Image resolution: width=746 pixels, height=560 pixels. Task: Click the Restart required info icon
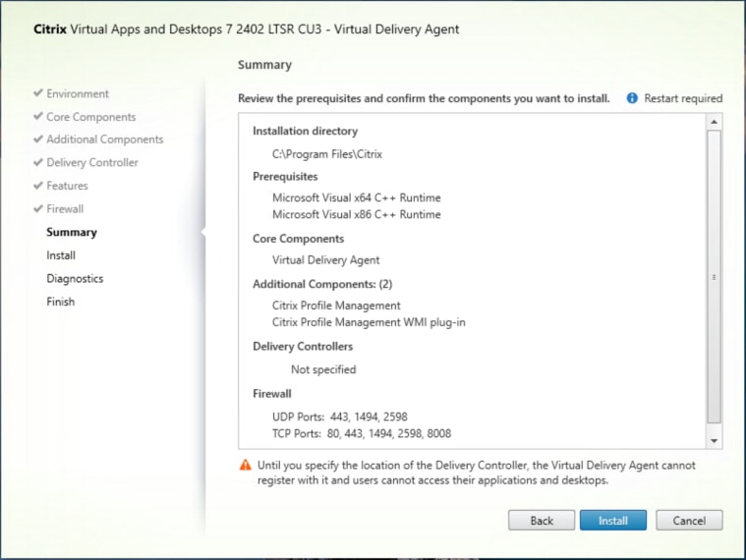[x=632, y=98]
